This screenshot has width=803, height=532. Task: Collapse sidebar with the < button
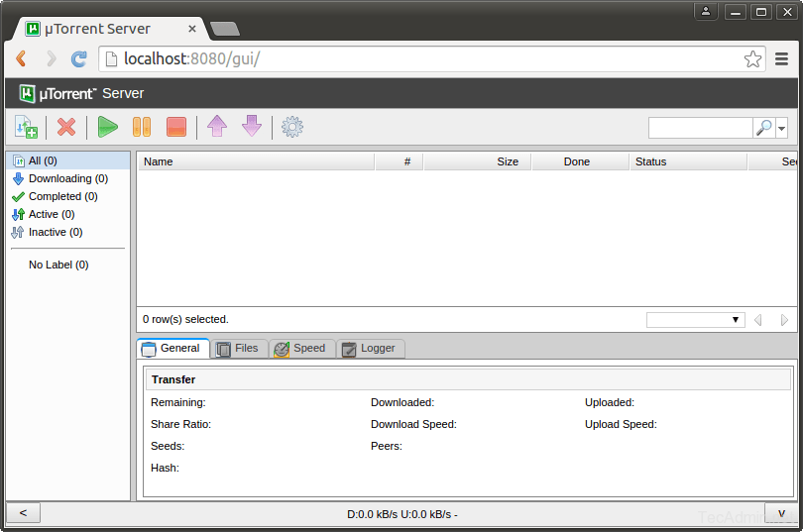click(x=23, y=513)
